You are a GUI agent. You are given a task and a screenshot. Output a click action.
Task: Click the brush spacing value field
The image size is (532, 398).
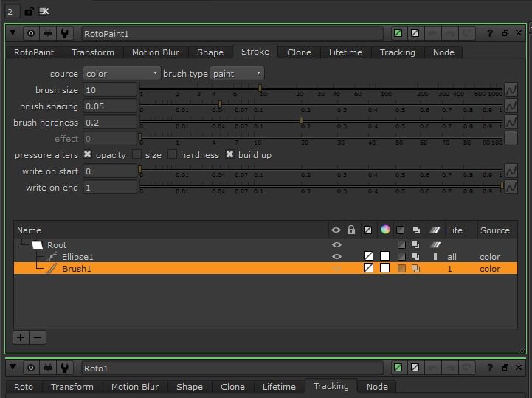tap(110, 106)
